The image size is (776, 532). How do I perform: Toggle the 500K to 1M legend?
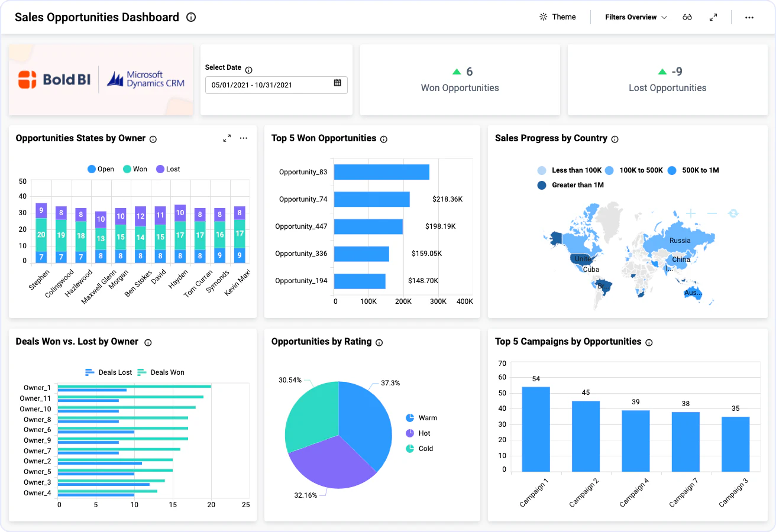coord(693,170)
